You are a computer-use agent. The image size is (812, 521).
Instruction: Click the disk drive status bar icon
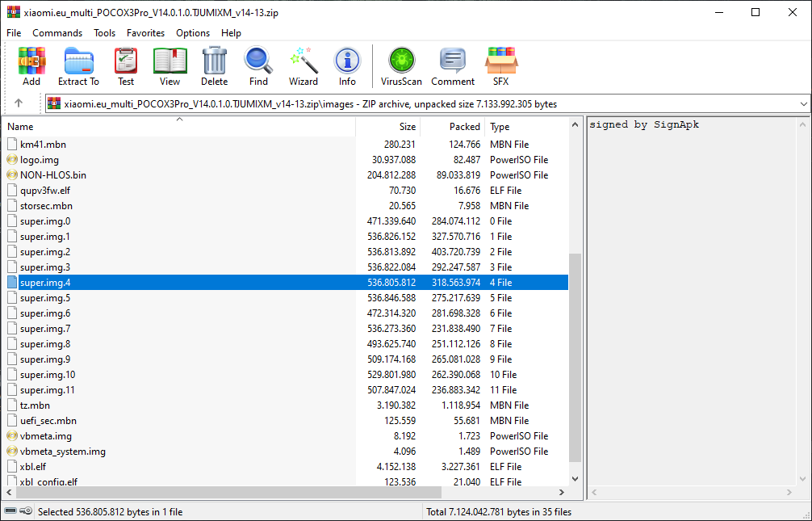(x=10, y=511)
